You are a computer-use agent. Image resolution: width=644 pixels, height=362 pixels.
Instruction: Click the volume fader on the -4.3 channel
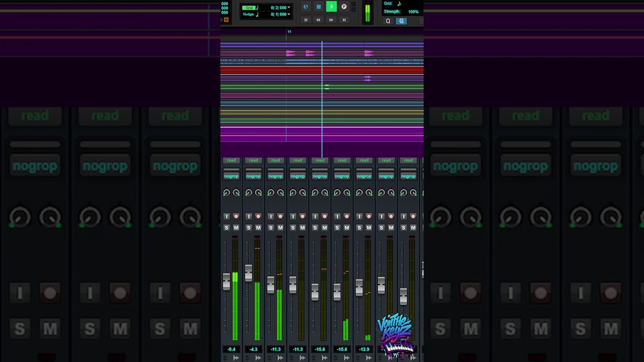(x=249, y=273)
